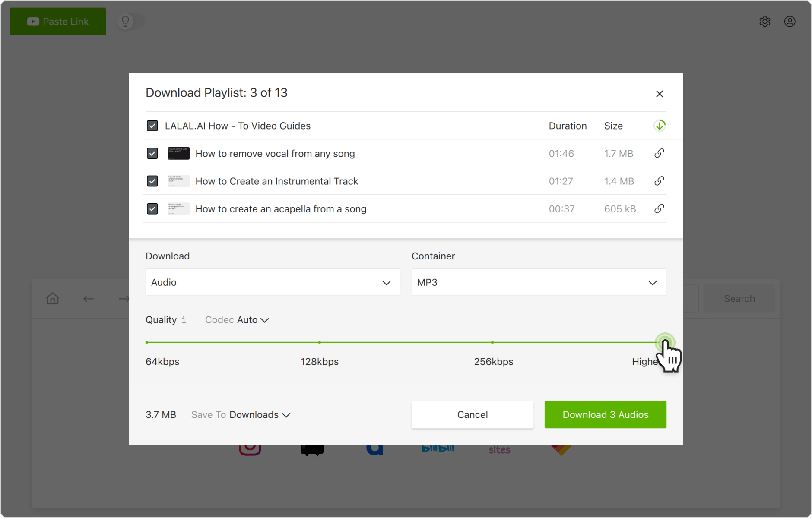Screen dimensions: 812x518
Task: Uncheck the 'LALAL.AI How - To Video Guides' checkbox
Action: (x=152, y=126)
